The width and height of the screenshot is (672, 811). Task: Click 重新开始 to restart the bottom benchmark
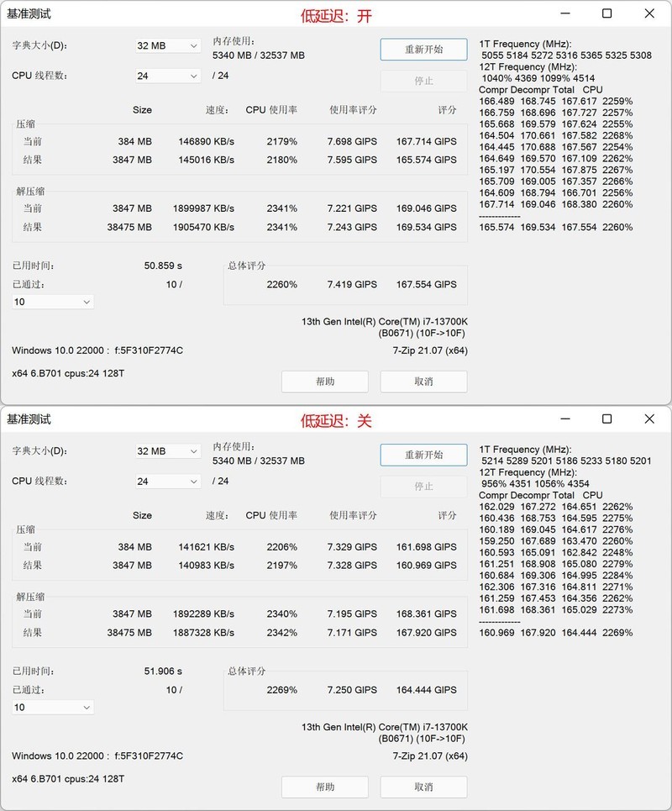tap(423, 455)
